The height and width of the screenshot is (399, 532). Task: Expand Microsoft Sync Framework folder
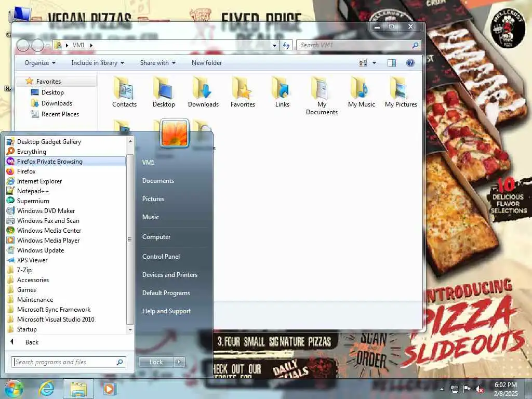point(65,309)
